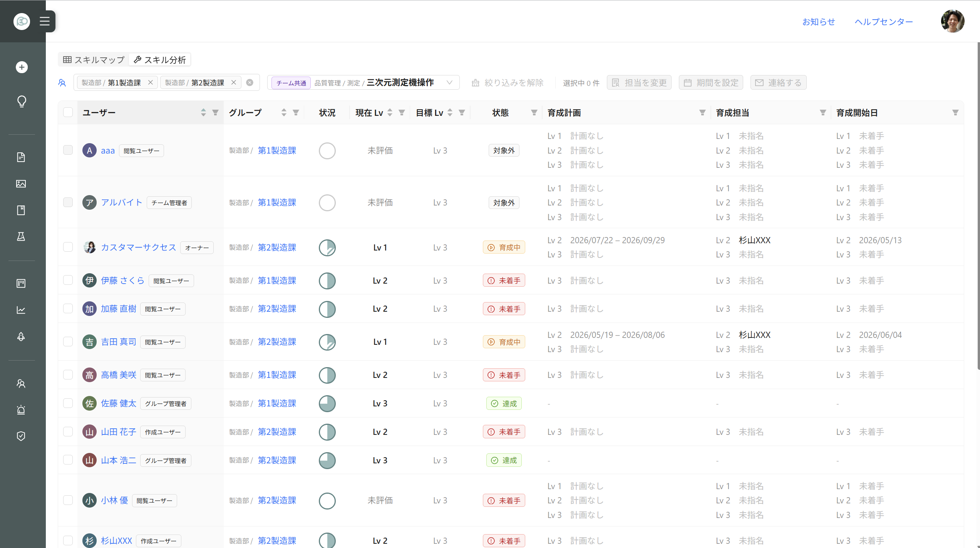Open the flask lab icon in sidebar
980x548 pixels.
pyautogui.click(x=21, y=237)
